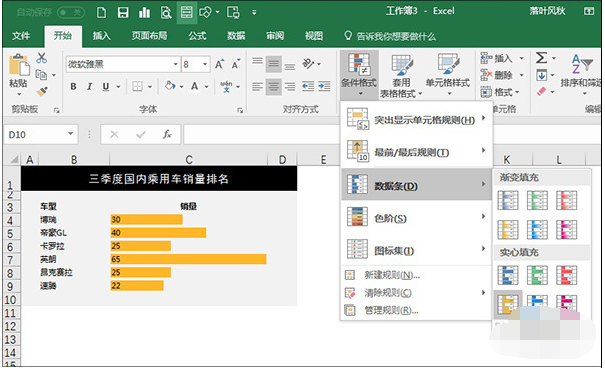The width and height of the screenshot is (605, 368).
Task: Open 清除规则 clear rules submenu
Action: [x=417, y=293]
